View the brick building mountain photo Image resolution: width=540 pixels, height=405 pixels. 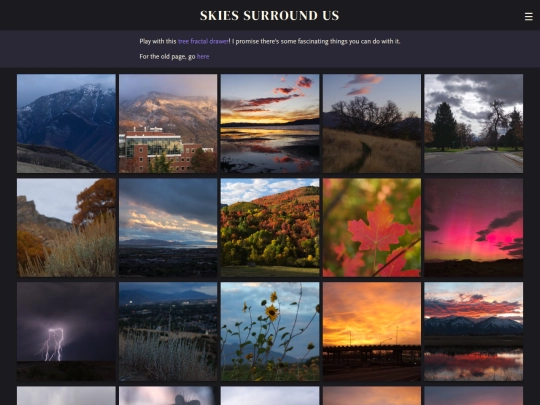click(168, 123)
